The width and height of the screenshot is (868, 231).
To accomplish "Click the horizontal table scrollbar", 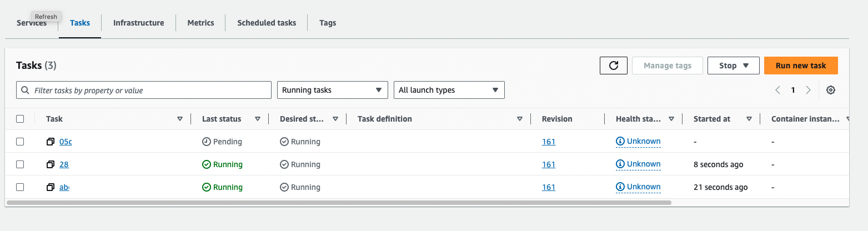I will pyautogui.click(x=339, y=203).
